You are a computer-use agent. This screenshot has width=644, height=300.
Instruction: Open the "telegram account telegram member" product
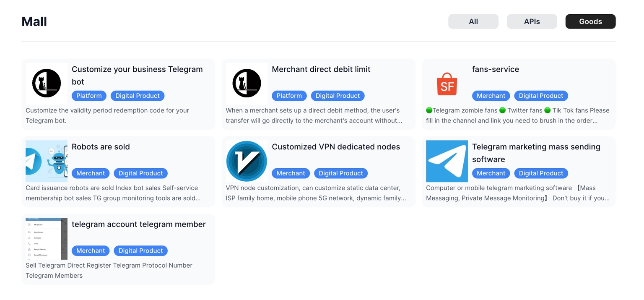coord(138,224)
